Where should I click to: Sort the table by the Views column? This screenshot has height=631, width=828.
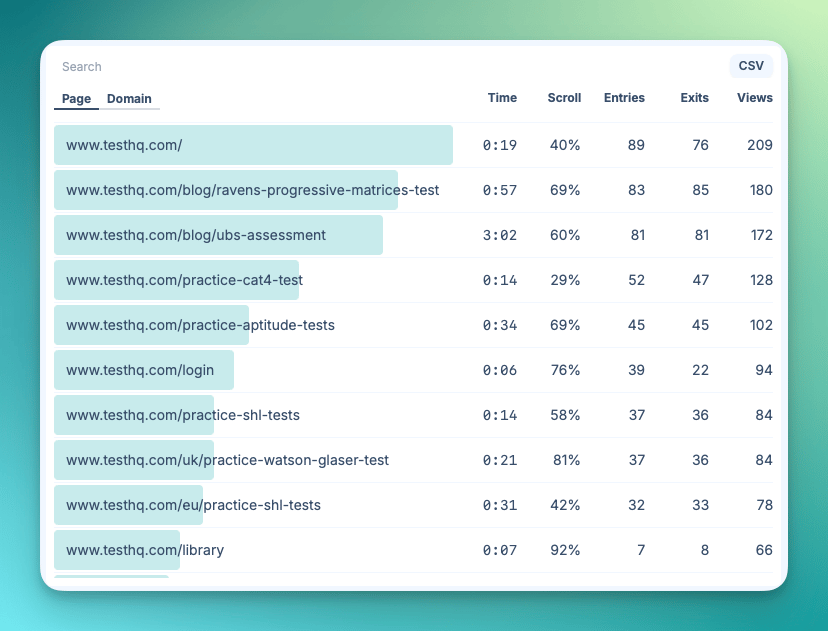tap(755, 98)
